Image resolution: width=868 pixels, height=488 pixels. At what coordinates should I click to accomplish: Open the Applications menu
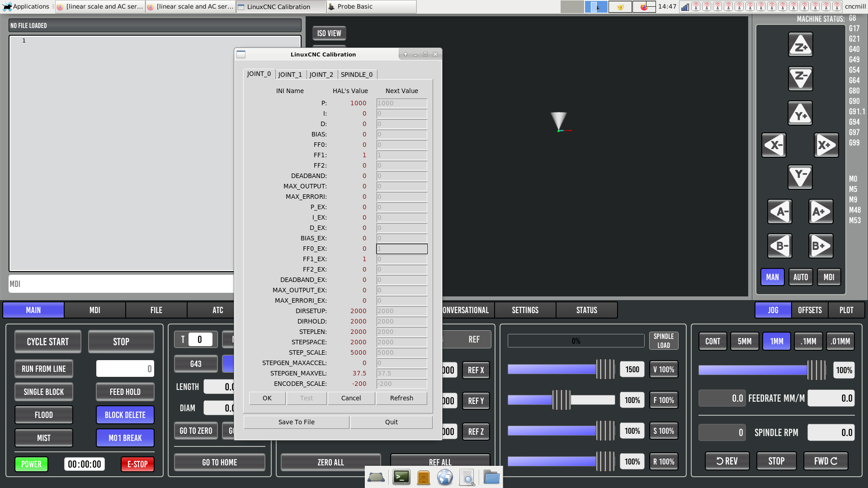coord(26,6)
